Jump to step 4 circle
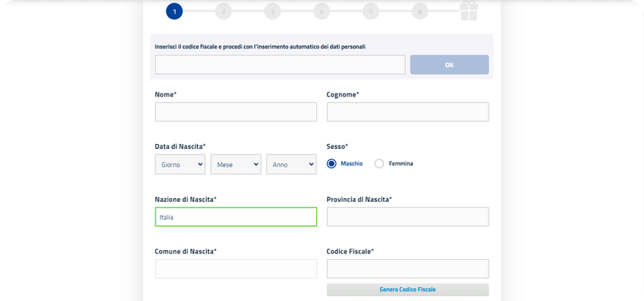 tap(321, 11)
